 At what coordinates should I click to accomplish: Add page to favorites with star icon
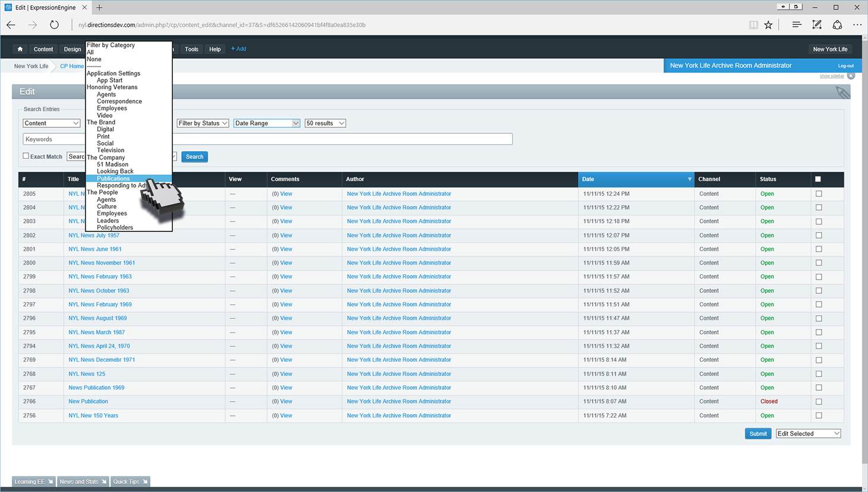[769, 25]
